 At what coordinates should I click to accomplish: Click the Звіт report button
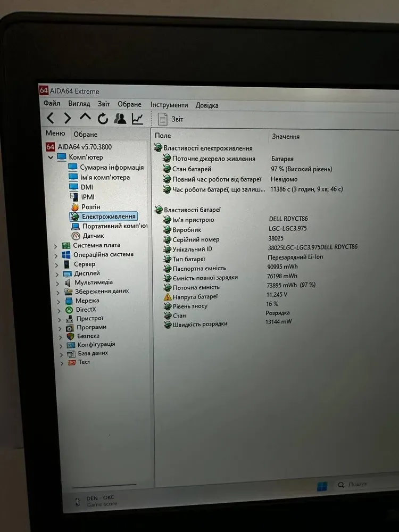coord(171,120)
